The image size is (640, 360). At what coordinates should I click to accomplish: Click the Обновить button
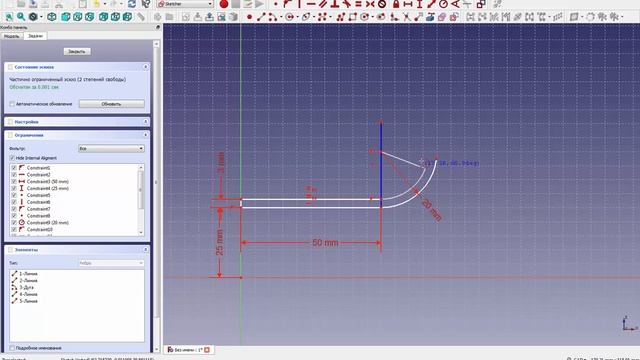click(111, 104)
